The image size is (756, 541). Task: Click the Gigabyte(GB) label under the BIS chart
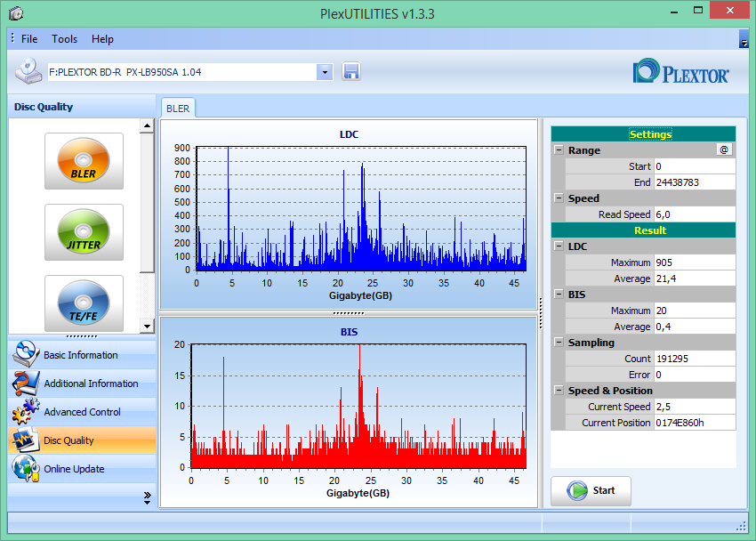(358, 493)
